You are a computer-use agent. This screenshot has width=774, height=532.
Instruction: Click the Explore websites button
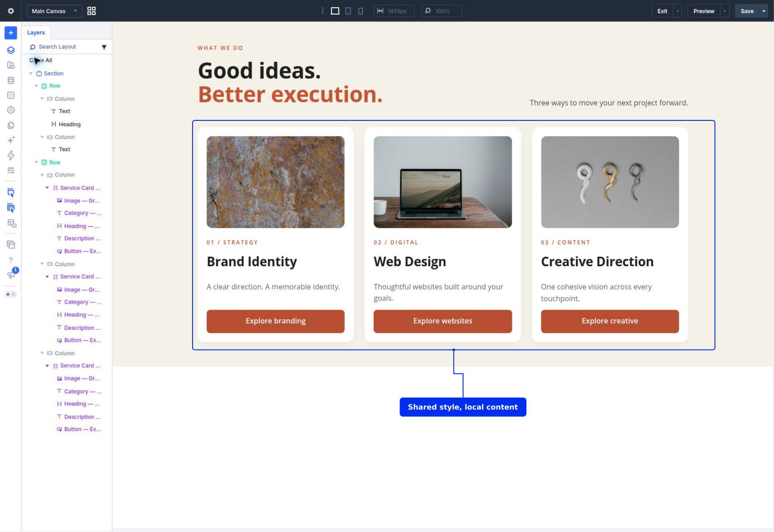[x=443, y=321]
